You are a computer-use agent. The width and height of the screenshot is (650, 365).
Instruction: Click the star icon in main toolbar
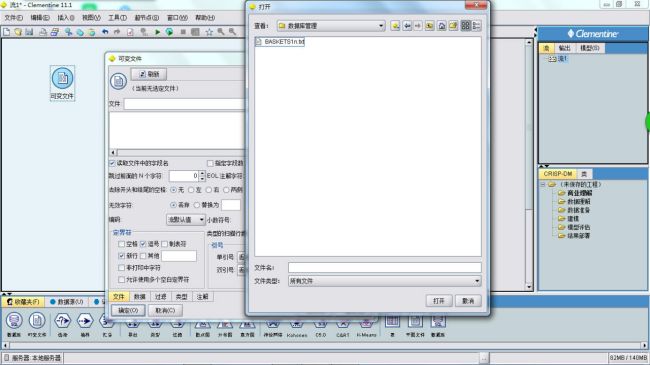pyautogui.click(x=209, y=32)
